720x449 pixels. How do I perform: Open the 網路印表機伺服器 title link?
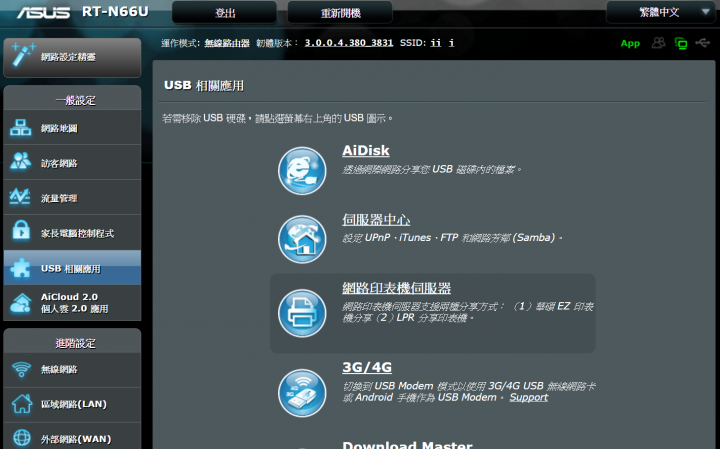click(396, 288)
